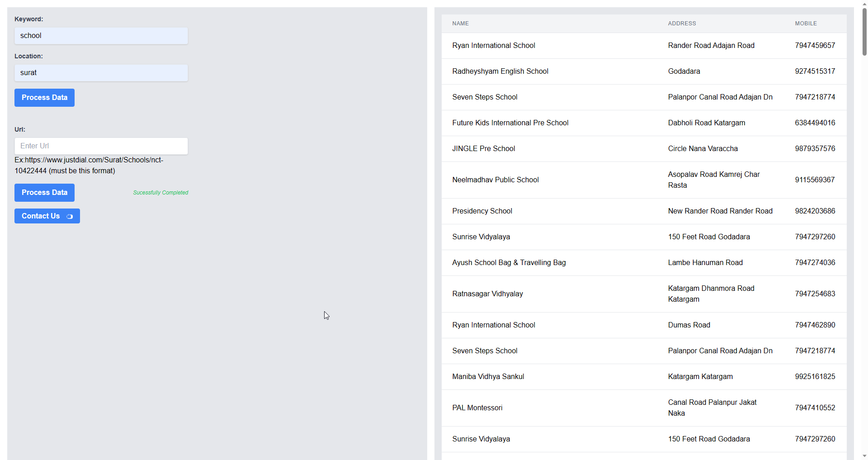868x460 pixels.
Task: Select 'Radheyshyam English School' name cell
Action: pyautogui.click(x=500, y=71)
